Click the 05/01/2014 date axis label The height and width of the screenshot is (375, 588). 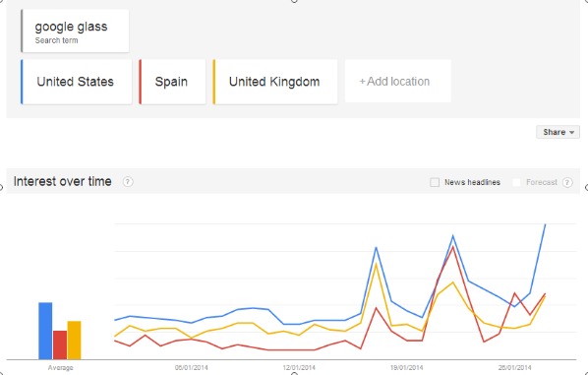(x=192, y=367)
